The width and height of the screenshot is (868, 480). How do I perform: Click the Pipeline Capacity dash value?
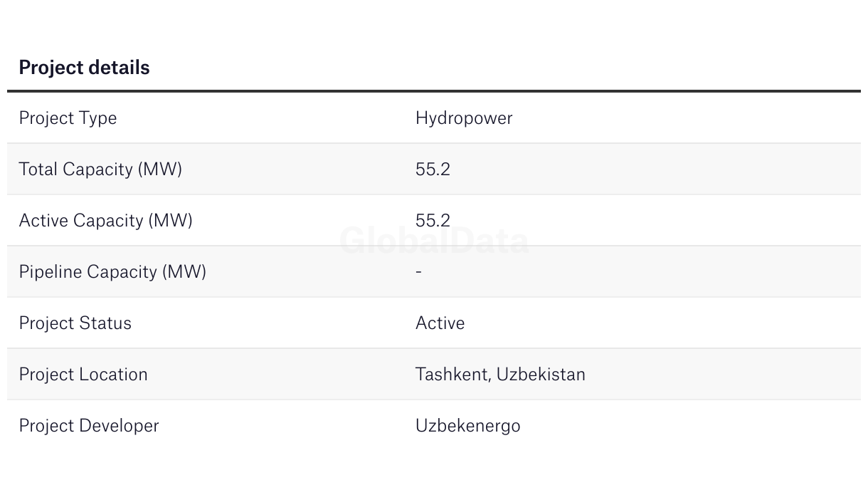[x=418, y=272]
